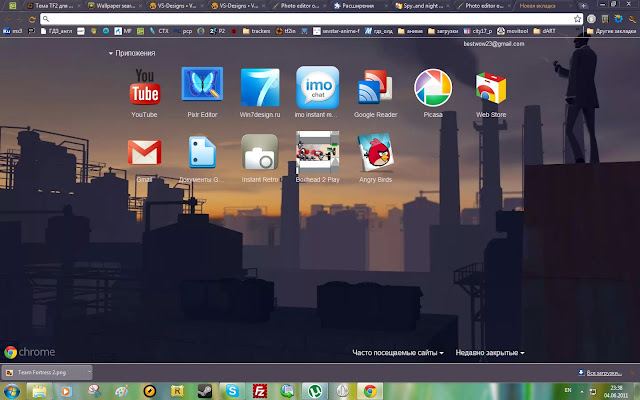Click the EN language indicator in tray

pyautogui.click(x=568, y=390)
